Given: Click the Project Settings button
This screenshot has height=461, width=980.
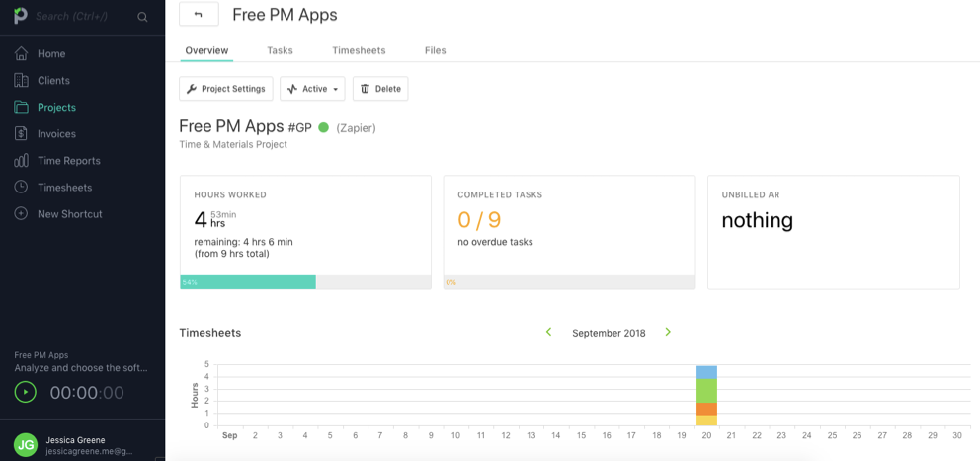Looking at the screenshot, I should (x=226, y=89).
